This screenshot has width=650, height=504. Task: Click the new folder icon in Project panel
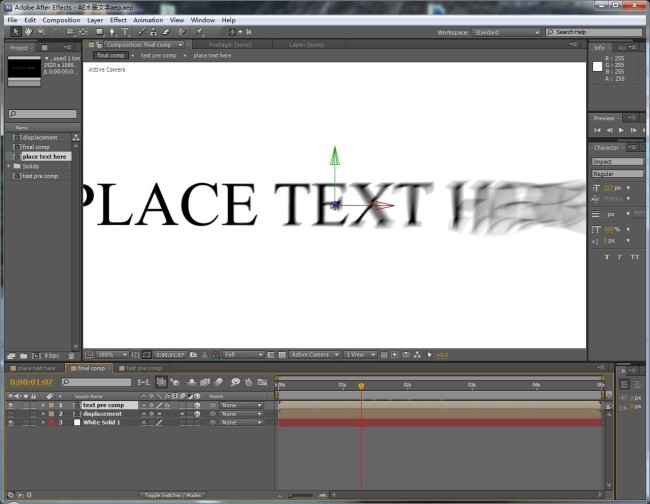(x=24, y=356)
